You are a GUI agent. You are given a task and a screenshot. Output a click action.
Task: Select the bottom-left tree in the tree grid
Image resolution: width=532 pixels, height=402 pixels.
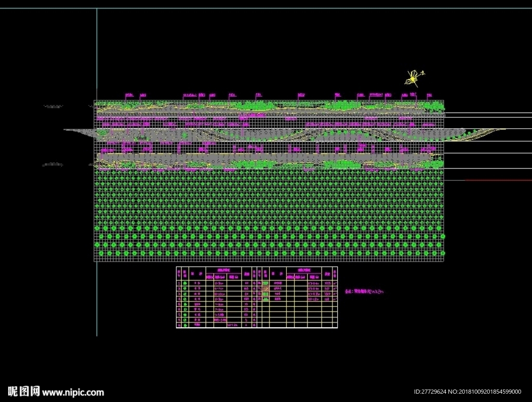(x=101, y=253)
